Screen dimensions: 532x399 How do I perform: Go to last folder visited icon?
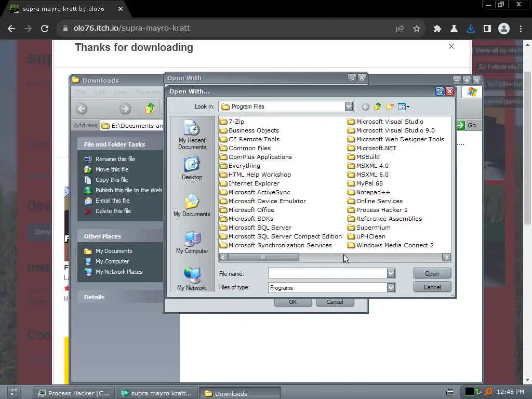pyautogui.click(x=365, y=107)
